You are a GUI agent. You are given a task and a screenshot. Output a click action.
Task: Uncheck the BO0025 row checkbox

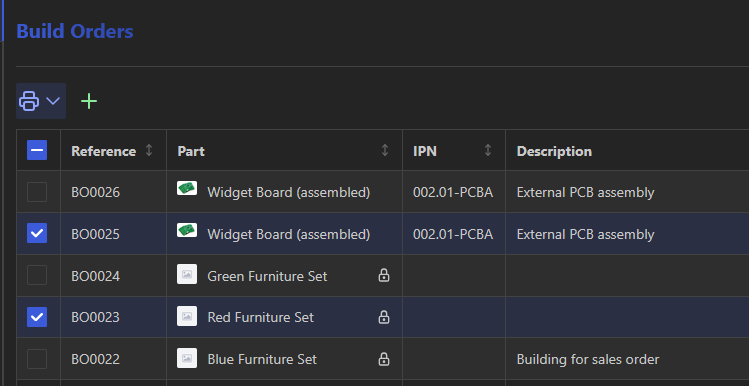(37, 234)
